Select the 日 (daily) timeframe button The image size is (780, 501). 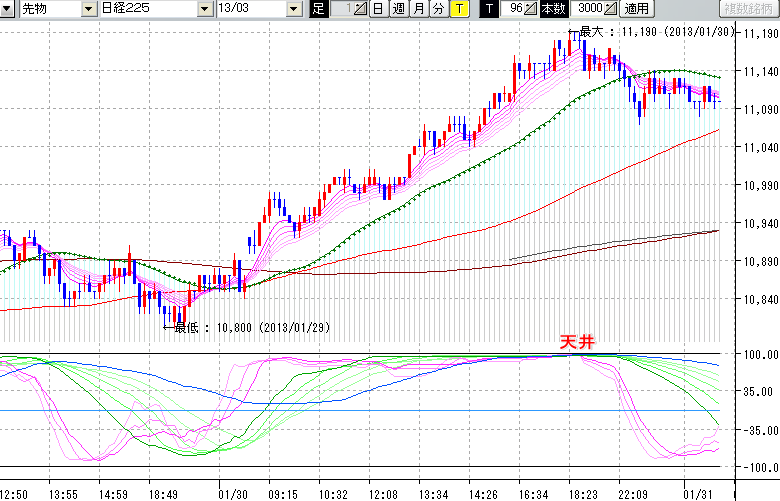378,9
